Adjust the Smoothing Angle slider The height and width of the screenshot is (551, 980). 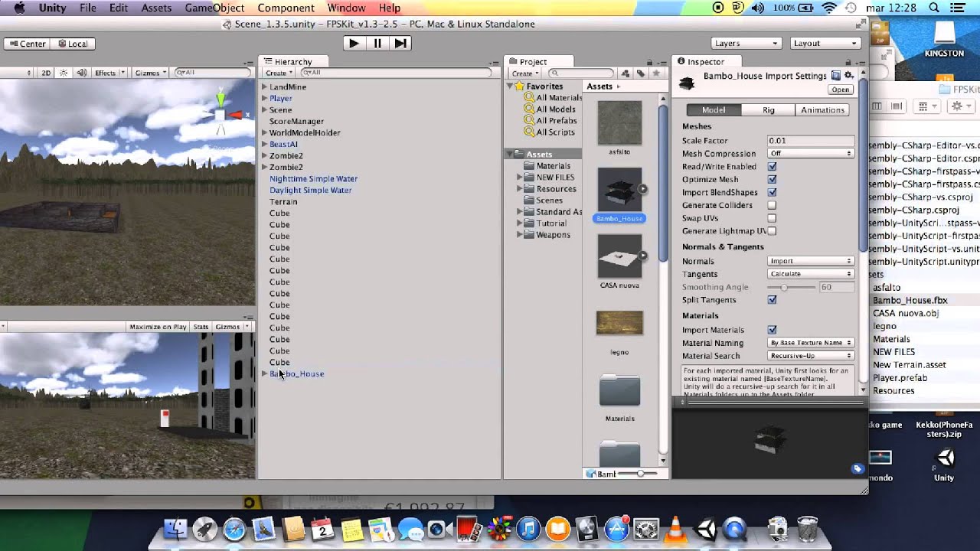792,287
